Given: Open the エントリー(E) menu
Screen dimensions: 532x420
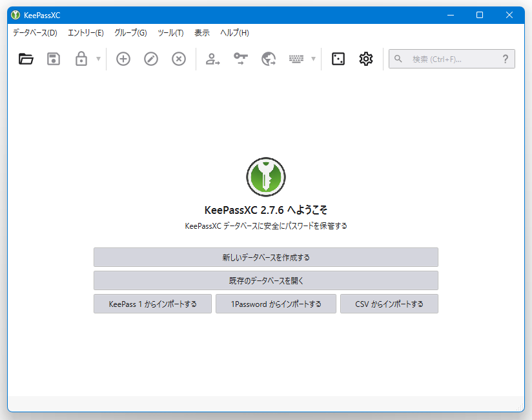Looking at the screenshot, I should click(x=86, y=33).
